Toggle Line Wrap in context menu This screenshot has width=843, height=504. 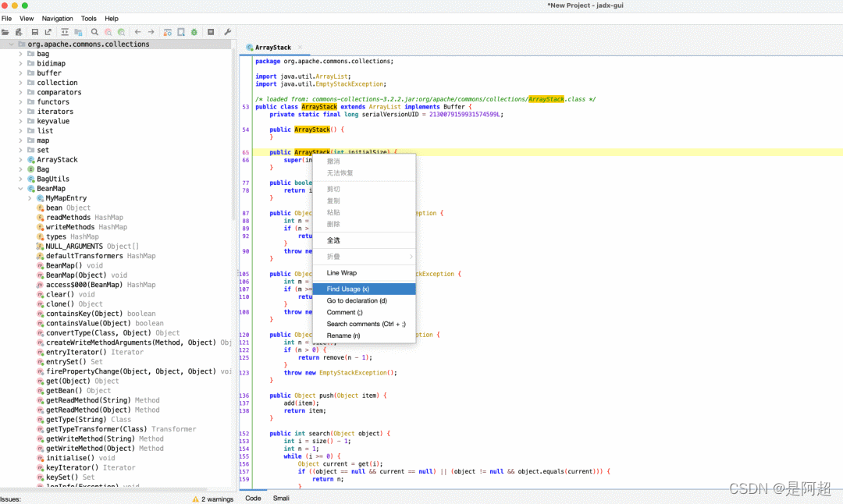364,273
